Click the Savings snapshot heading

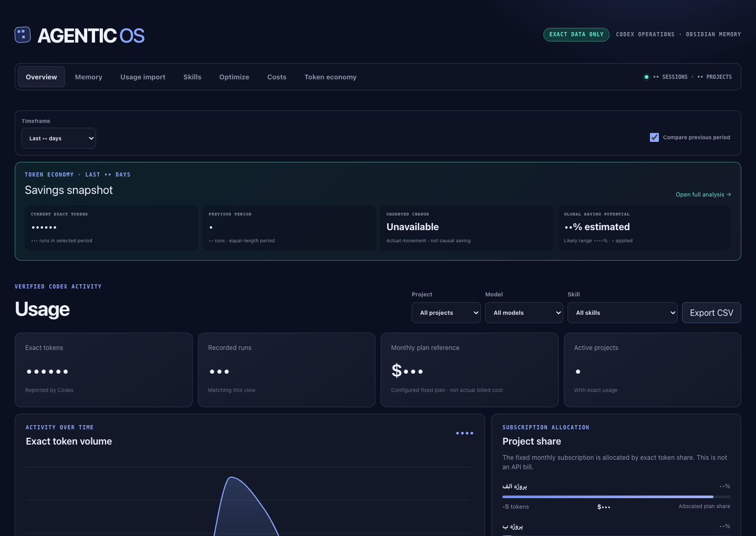click(69, 190)
